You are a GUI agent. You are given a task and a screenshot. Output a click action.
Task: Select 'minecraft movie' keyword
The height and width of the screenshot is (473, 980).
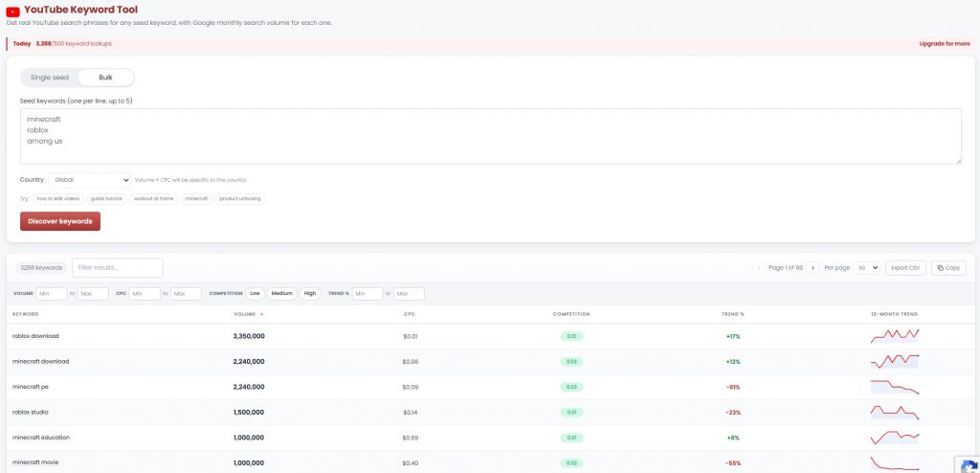(x=35, y=462)
